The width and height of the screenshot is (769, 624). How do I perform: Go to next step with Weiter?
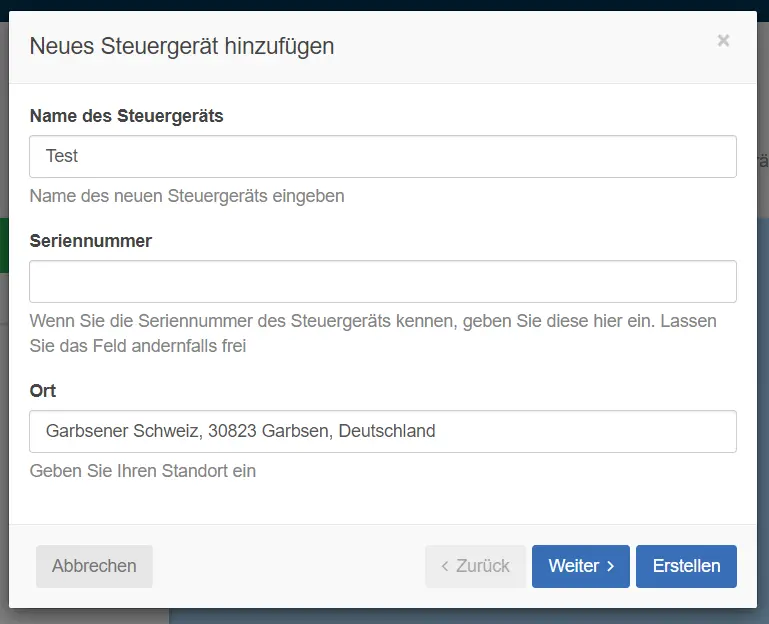click(580, 566)
